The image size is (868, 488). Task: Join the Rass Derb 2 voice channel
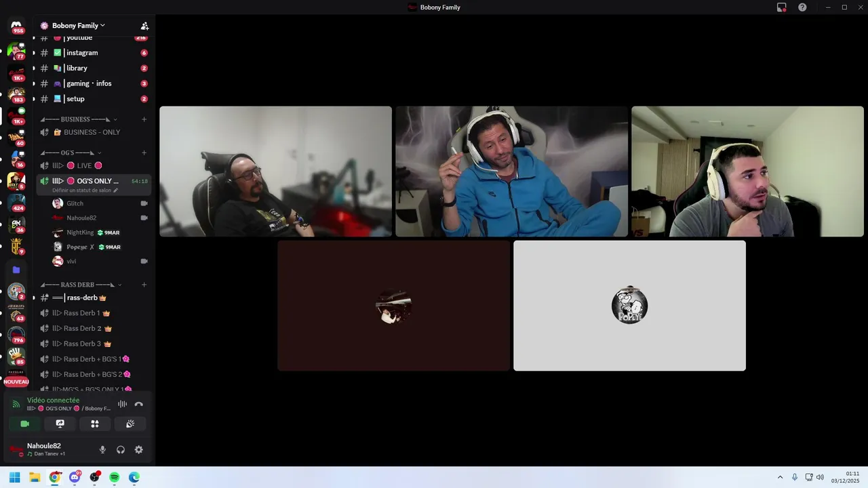tap(94, 328)
